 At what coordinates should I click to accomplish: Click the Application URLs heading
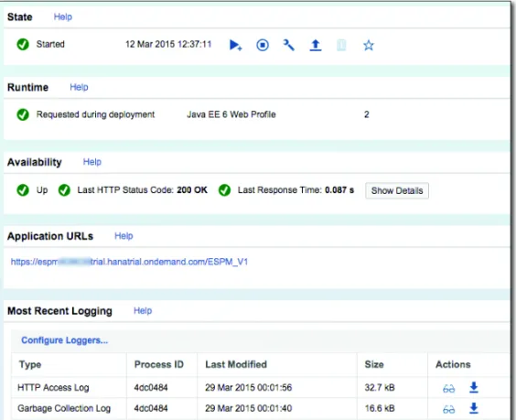point(50,236)
